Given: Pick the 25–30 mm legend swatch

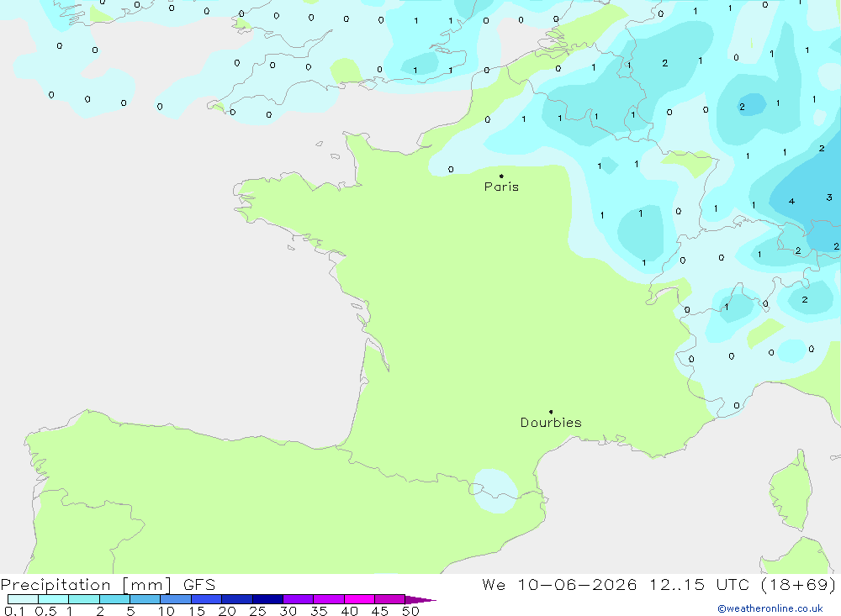Looking at the screenshot, I should (x=267, y=599).
